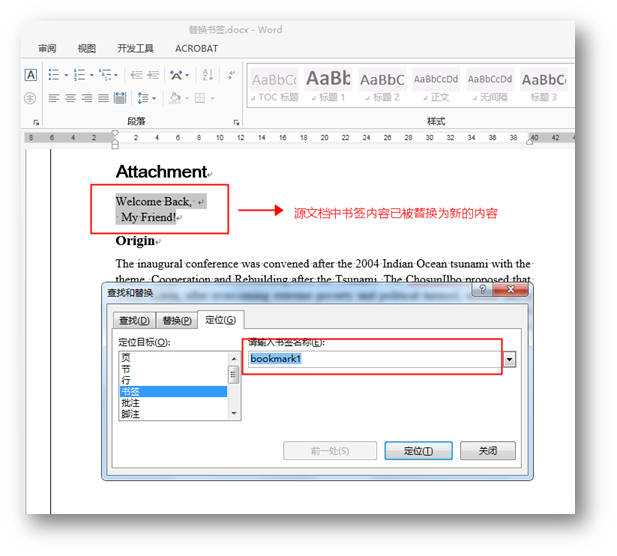Open the 开发工具 ribbon tab
The image size is (617, 556).
tap(135, 48)
